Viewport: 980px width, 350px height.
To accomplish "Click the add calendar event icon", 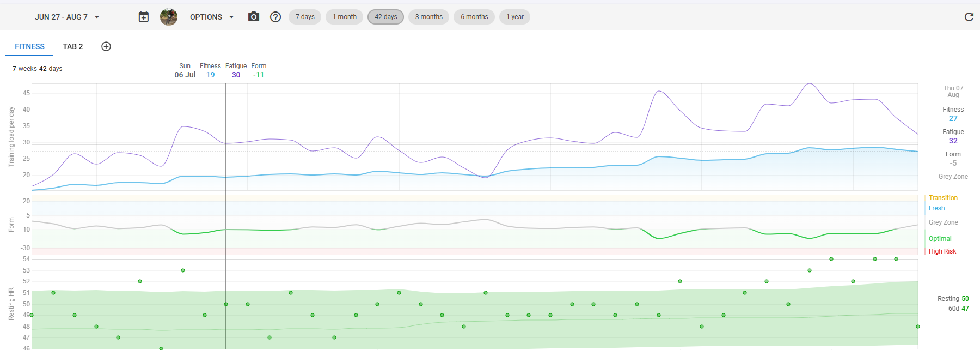I will coord(144,17).
